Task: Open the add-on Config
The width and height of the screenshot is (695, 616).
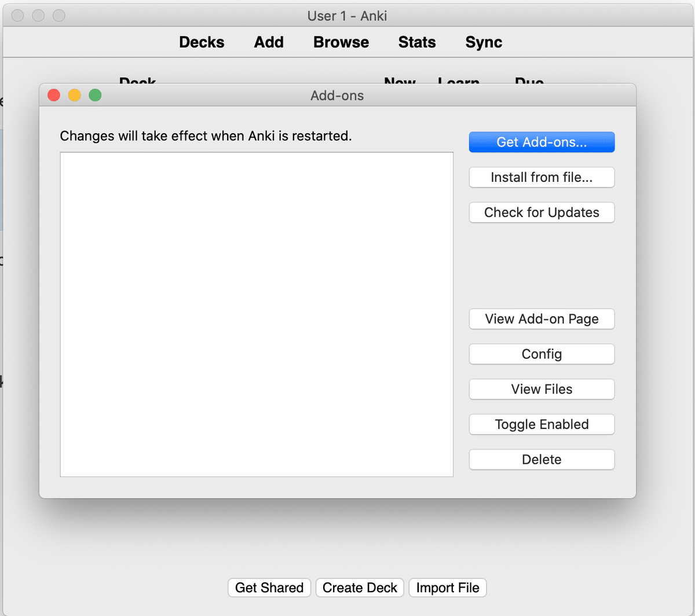Action: tap(542, 354)
